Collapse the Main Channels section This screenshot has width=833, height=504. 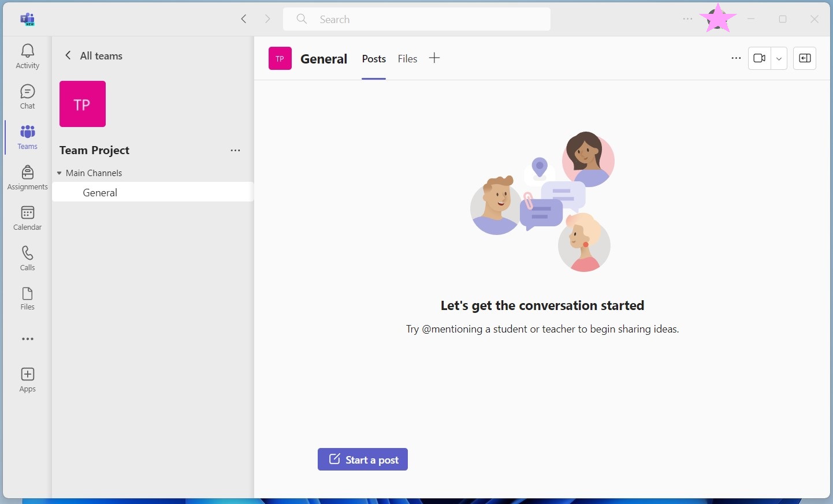[59, 173]
